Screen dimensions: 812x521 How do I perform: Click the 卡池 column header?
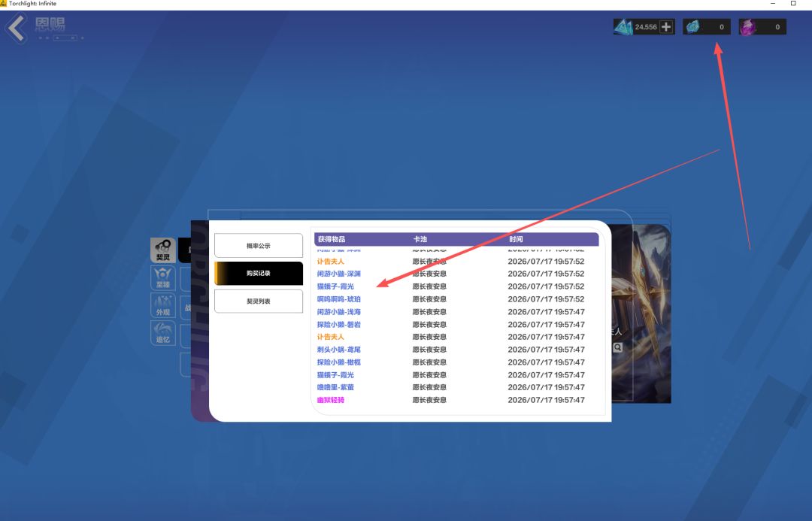coord(420,239)
